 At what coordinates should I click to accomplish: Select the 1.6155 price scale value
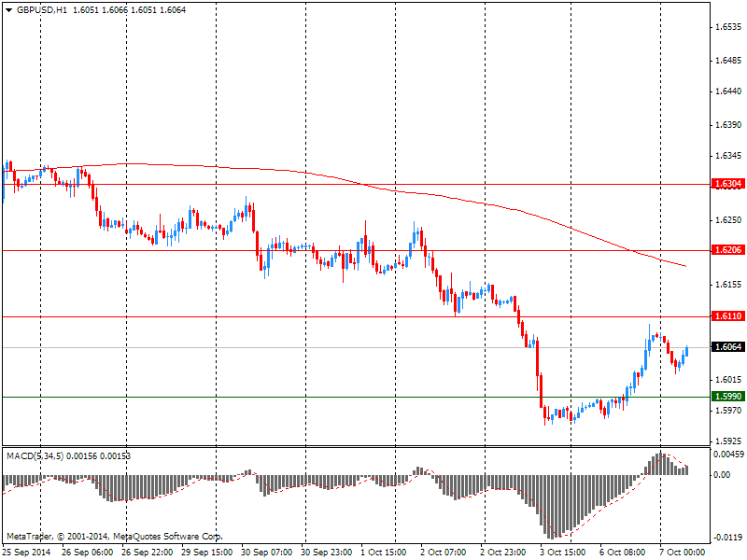click(x=729, y=285)
